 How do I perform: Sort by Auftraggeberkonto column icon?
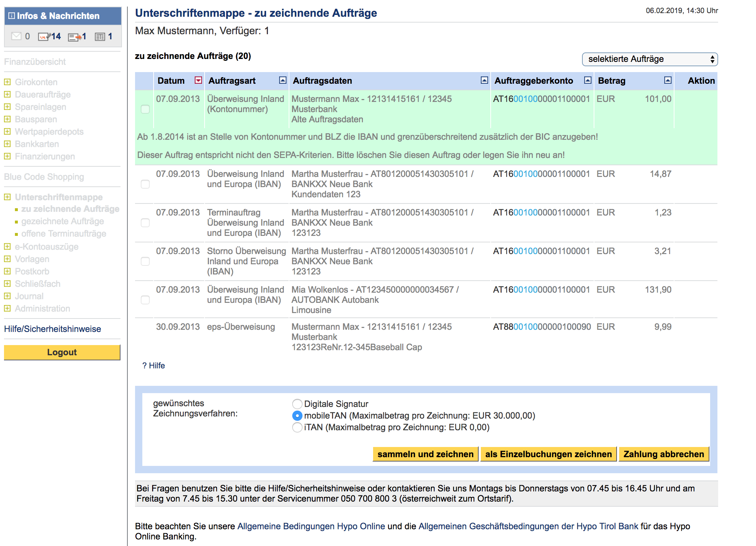click(x=587, y=80)
